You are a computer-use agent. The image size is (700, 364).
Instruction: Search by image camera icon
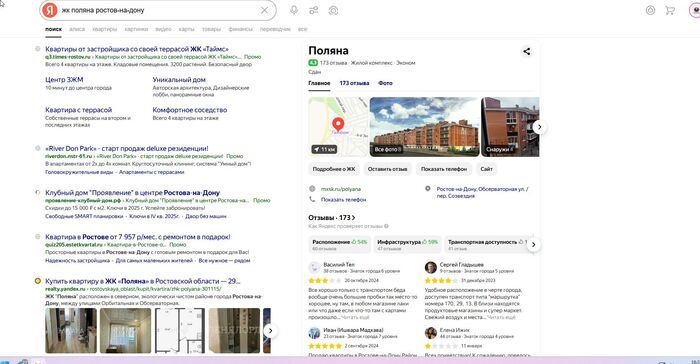[333, 10]
